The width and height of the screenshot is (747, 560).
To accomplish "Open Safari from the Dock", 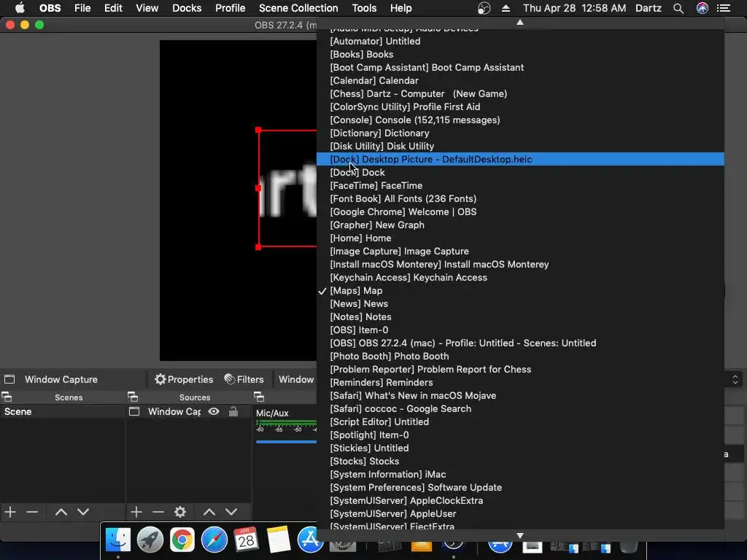I will [x=214, y=540].
